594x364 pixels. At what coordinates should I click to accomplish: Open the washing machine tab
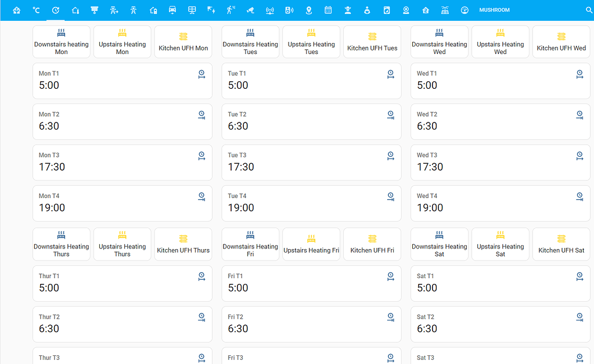(x=386, y=10)
